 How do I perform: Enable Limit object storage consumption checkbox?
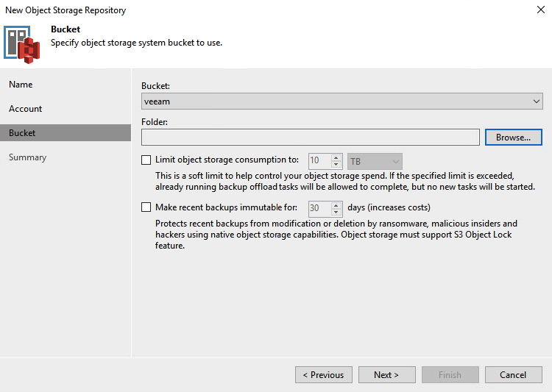click(146, 160)
